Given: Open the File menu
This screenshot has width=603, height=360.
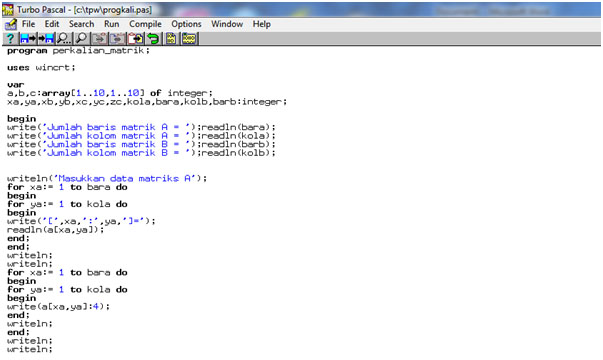Looking at the screenshot, I should coord(28,24).
